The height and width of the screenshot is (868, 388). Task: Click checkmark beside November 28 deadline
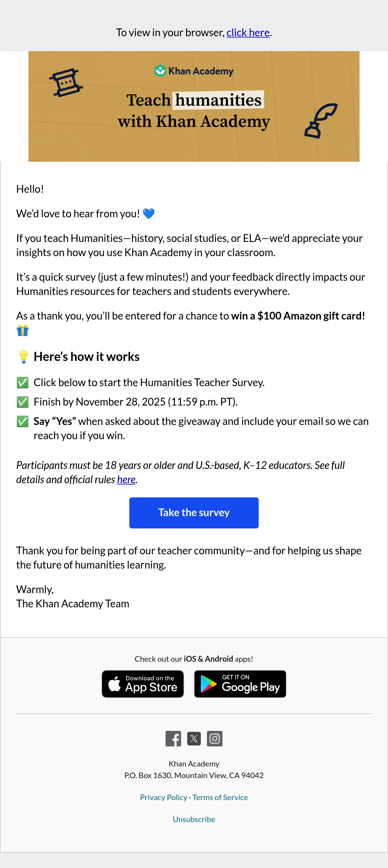(23, 402)
